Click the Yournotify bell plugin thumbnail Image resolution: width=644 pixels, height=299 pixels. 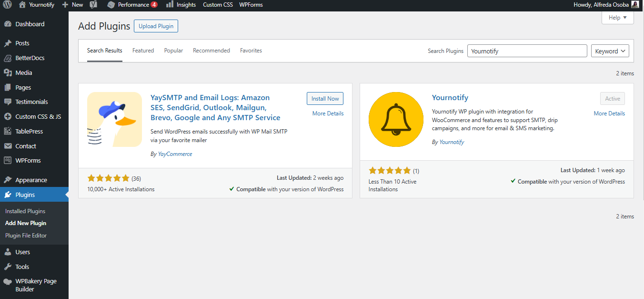(396, 119)
